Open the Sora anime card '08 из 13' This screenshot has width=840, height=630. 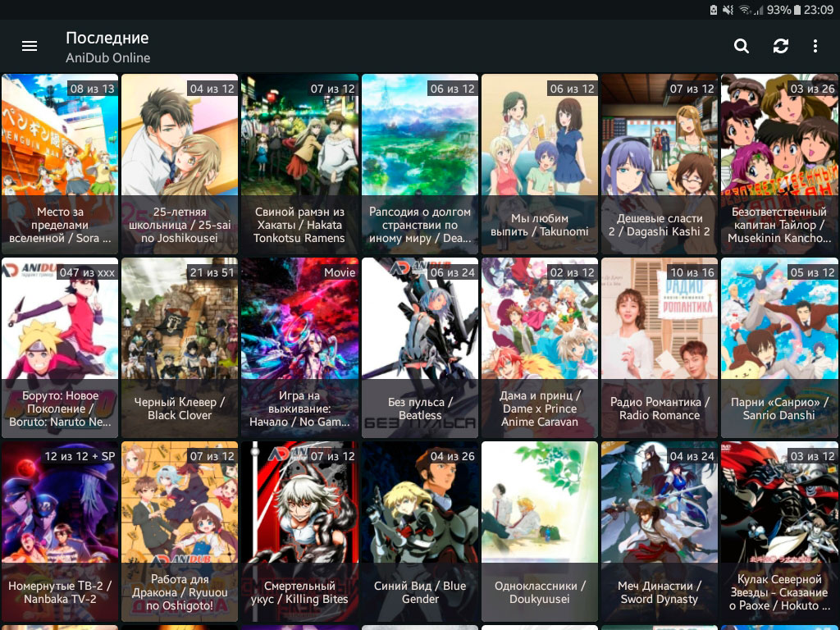tap(60, 164)
